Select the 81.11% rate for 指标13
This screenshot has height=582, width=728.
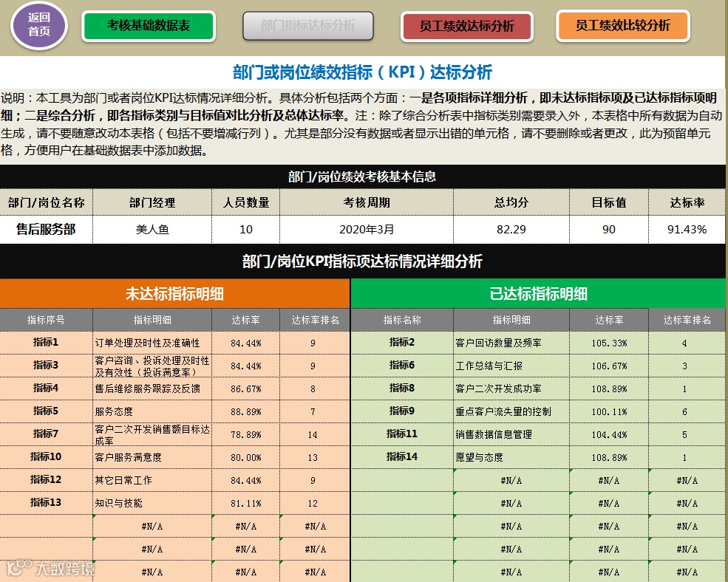245,503
